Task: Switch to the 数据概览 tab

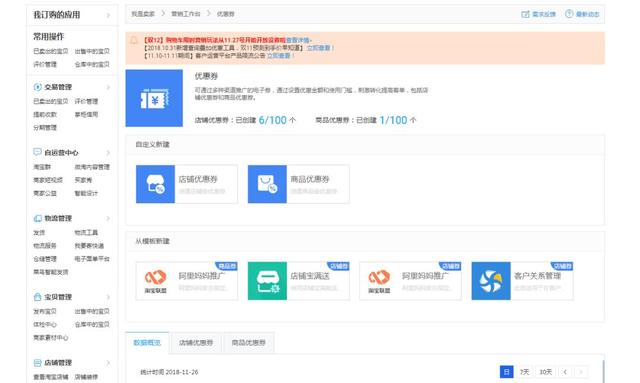Action: click(147, 343)
